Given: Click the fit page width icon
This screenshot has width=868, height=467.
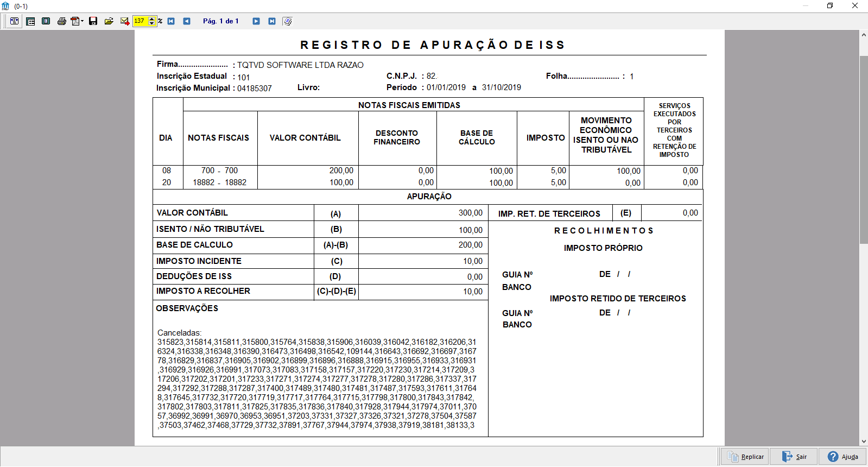Looking at the screenshot, I should click(x=15, y=21).
